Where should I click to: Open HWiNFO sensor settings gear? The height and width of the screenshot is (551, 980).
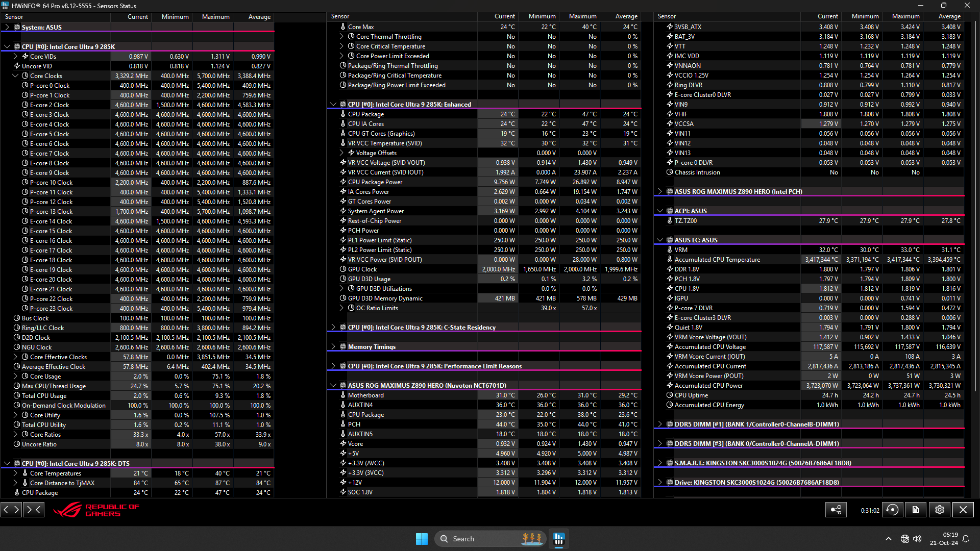[939, 510]
